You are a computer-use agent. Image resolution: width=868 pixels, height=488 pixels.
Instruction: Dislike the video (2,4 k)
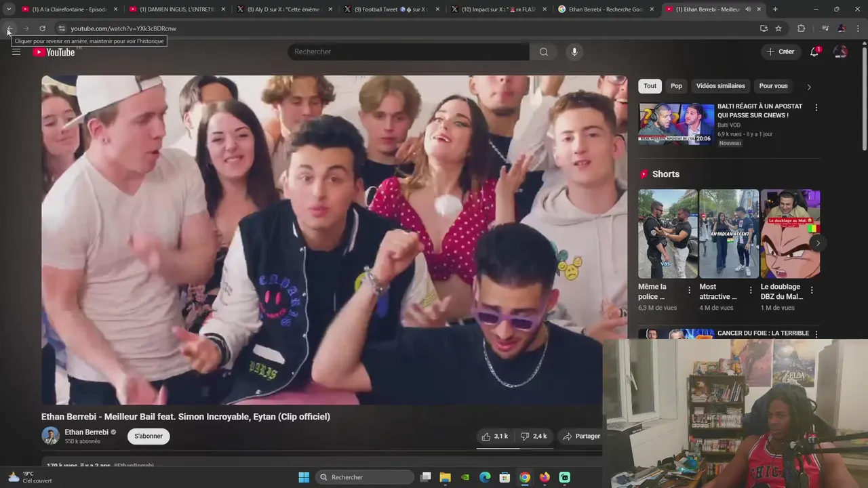[534, 436]
